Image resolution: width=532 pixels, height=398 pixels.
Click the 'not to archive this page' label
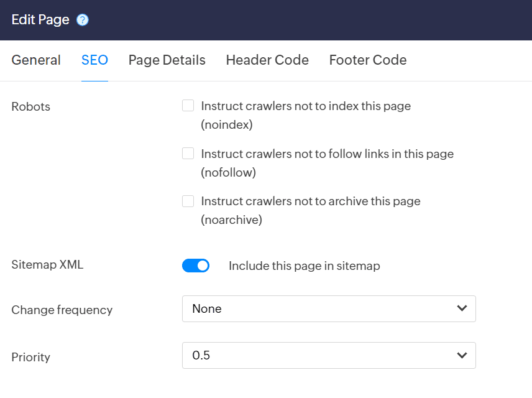click(x=311, y=201)
